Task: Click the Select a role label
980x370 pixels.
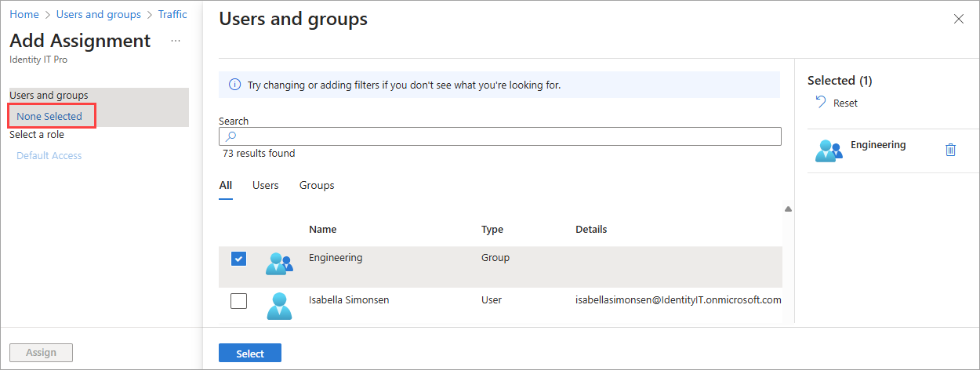Action: pos(37,134)
